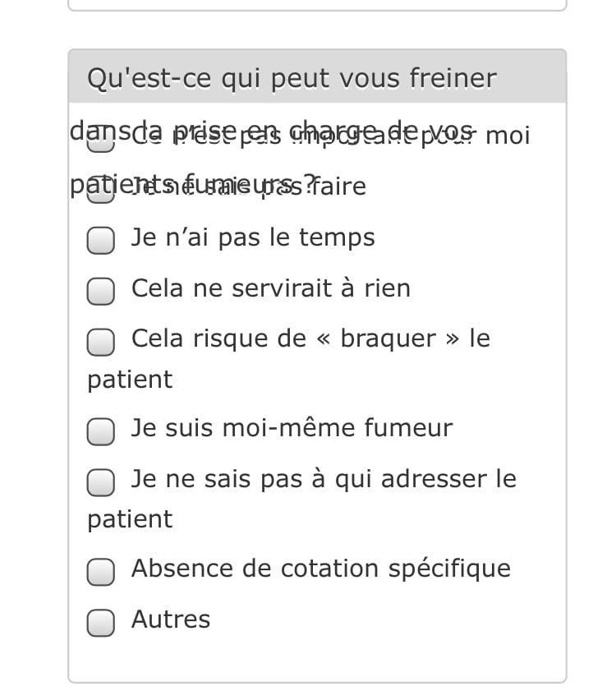The height and width of the screenshot is (700, 616).
Task: Check the 'Je n'ai pas le temps' checkbox
Action: 101,240
